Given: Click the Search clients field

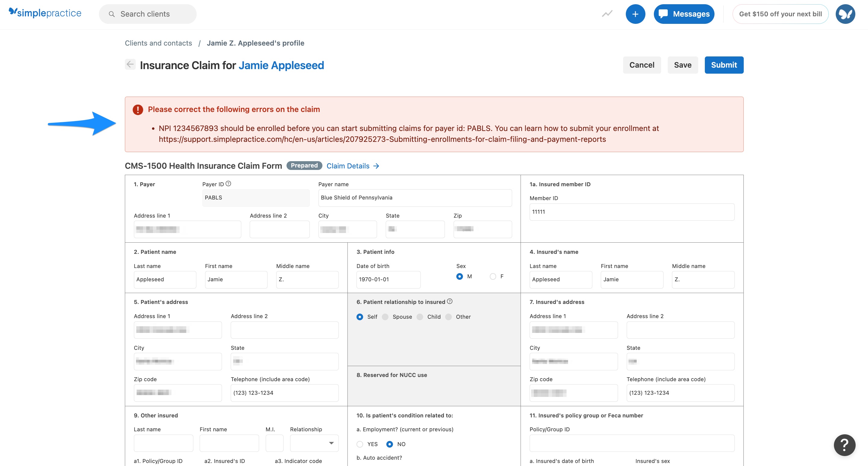Looking at the screenshot, I should click(147, 14).
